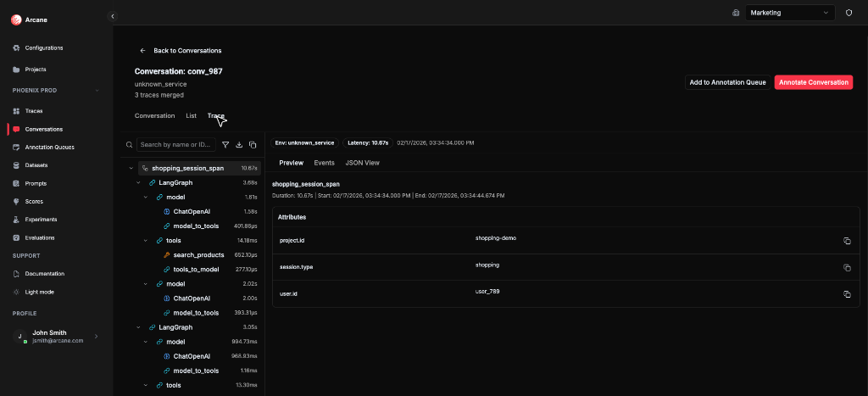868x396 pixels.
Task: Collapse the PHOENIX PROD sidebar section
Action: tap(97, 90)
